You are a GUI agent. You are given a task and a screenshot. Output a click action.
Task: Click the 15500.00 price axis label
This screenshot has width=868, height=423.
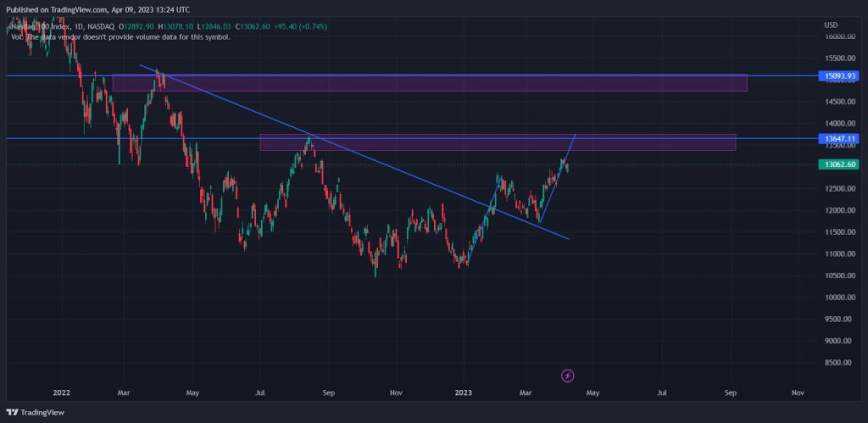(839, 58)
